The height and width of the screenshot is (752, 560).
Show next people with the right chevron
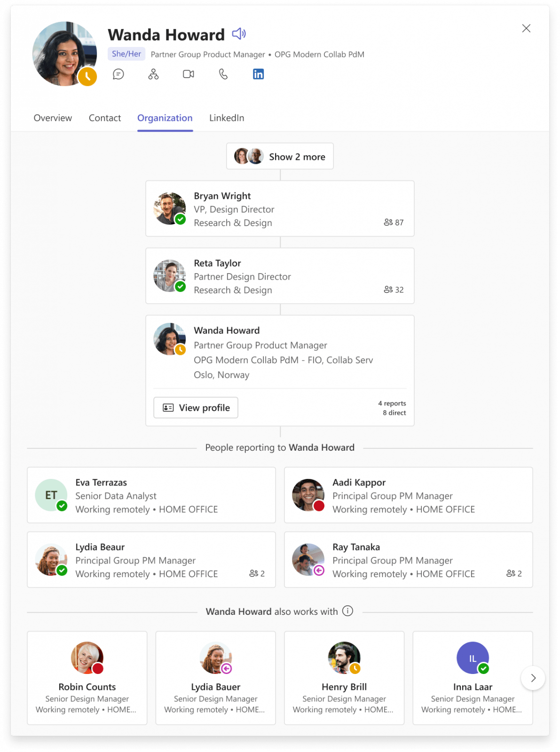[533, 678]
